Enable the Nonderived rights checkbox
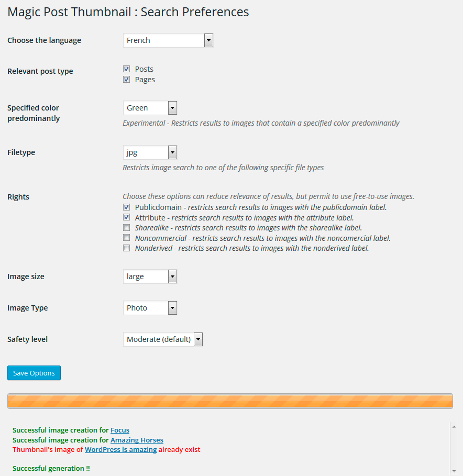The height and width of the screenshot is (476, 463). click(x=127, y=248)
